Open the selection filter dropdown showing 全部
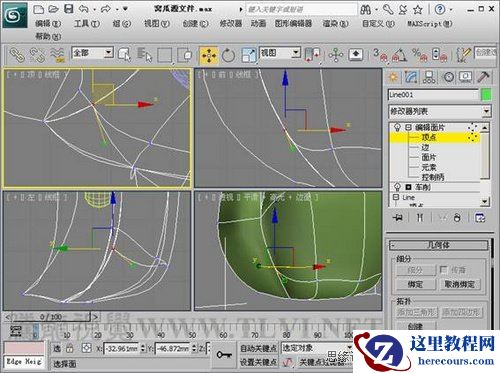The image size is (500, 373). (93, 53)
